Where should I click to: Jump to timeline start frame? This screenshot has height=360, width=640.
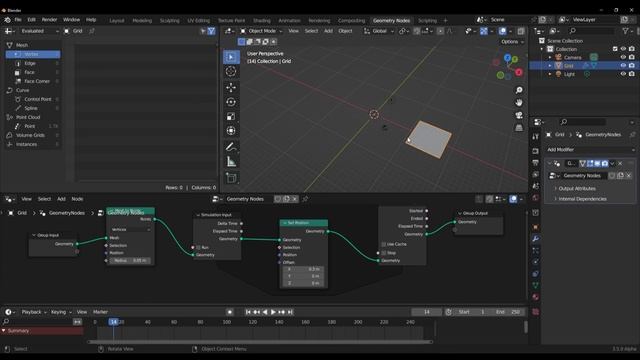248,312
